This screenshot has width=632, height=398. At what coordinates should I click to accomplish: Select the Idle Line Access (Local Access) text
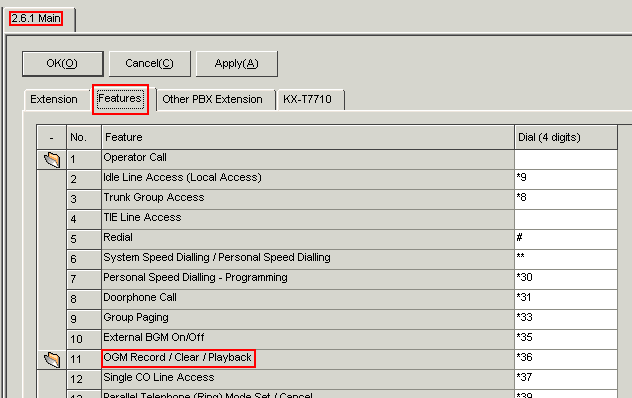tap(183, 177)
